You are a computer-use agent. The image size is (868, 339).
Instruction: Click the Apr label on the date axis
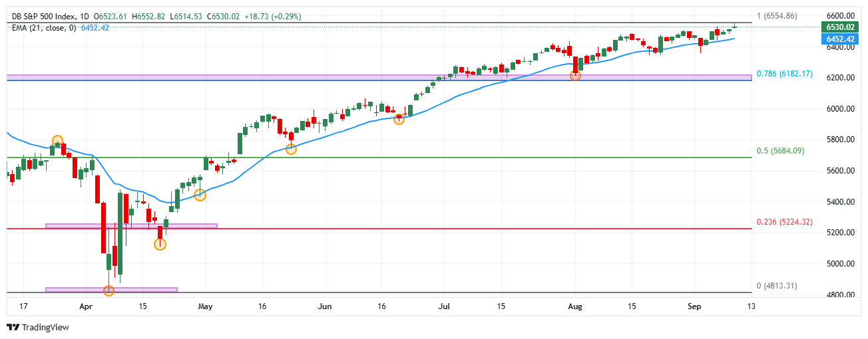coord(85,307)
